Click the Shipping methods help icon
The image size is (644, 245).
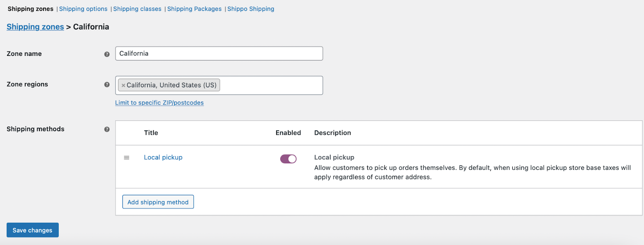coord(107,129)
